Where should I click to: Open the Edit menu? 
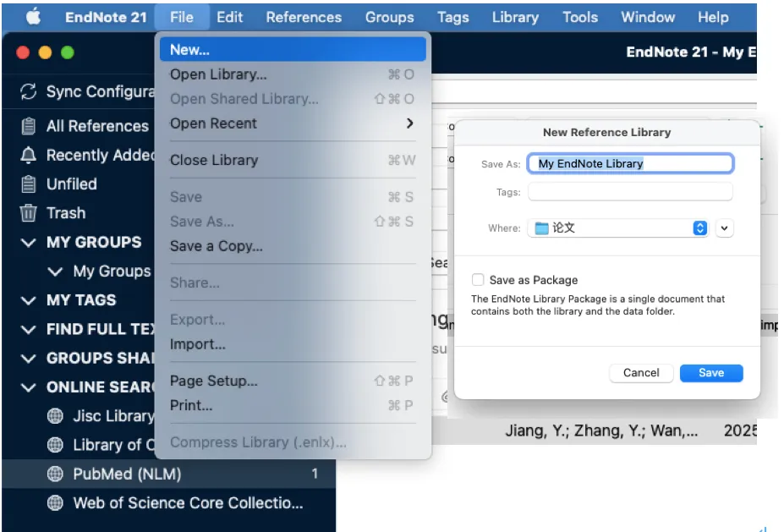[229, 17]
